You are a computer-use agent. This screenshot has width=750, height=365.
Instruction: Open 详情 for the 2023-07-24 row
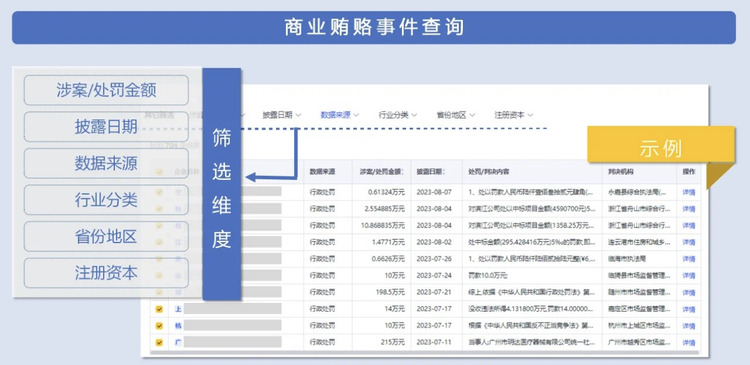pos(688,276)
